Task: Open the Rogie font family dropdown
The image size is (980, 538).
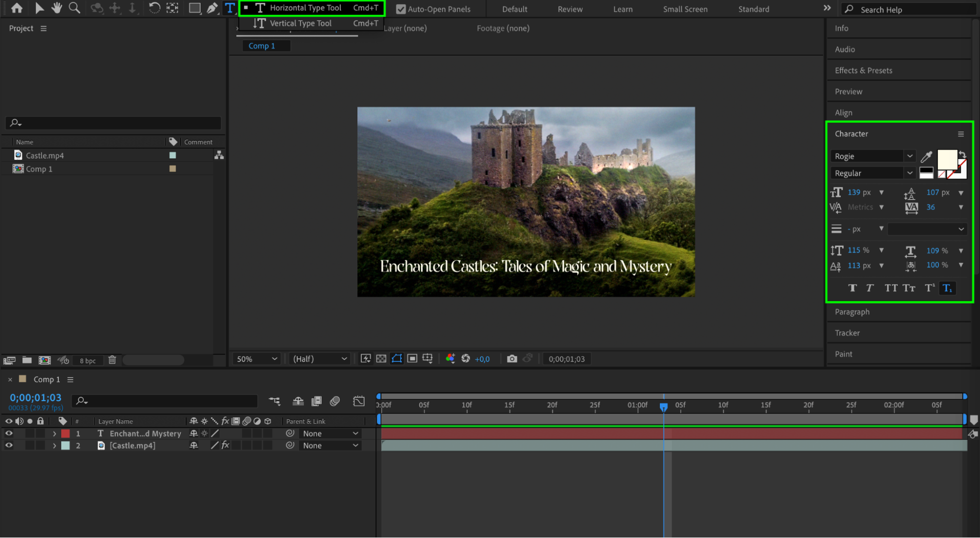Action: [x=873, y=156]
